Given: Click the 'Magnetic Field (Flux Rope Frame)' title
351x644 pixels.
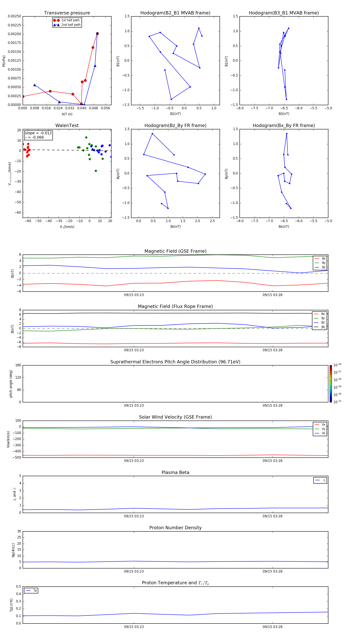Looking at the screenshot, I should click(x=175, y=307).
